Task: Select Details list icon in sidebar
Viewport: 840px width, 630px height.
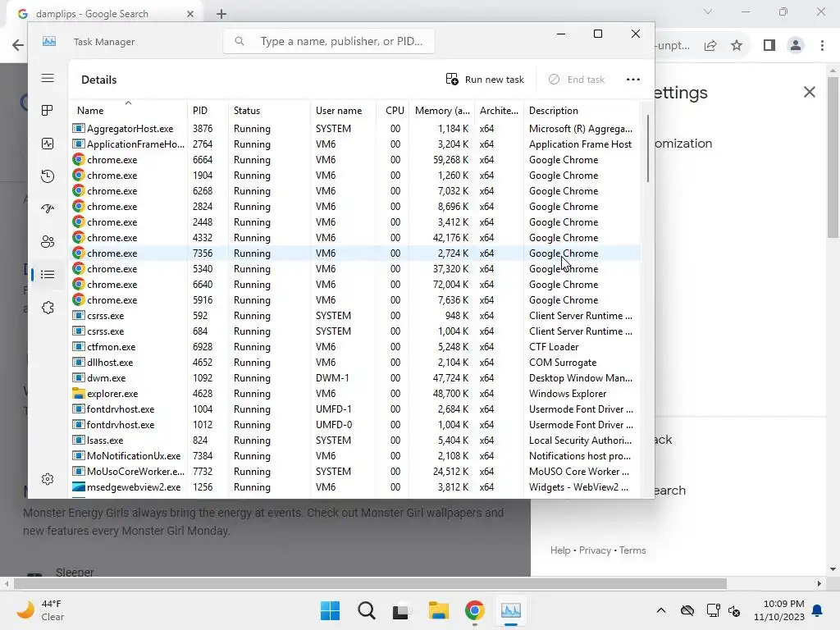Action: point(48,275)
